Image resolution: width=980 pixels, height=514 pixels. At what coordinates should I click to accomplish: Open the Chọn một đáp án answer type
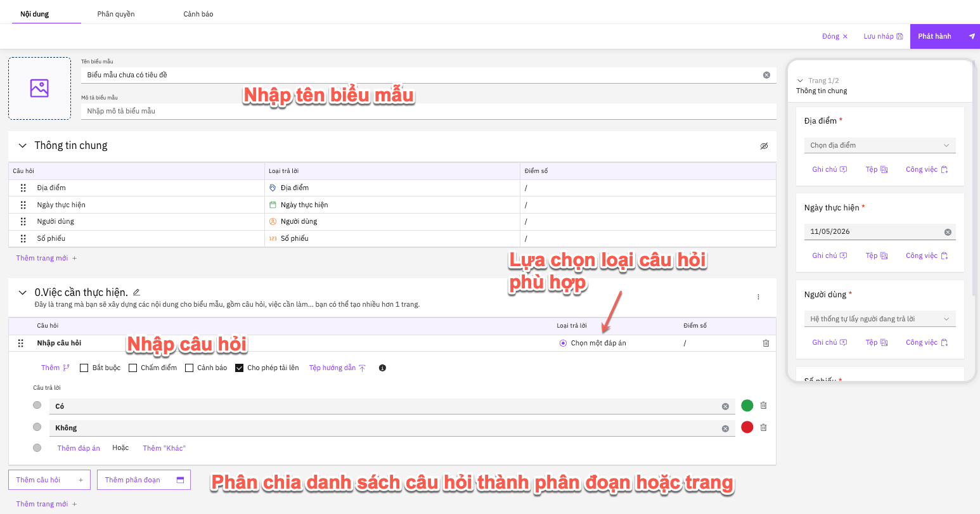[593, 343]
